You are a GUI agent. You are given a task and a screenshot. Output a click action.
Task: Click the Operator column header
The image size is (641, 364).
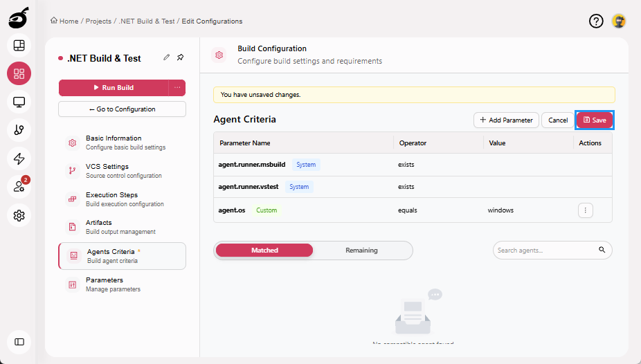pos(413,143)
